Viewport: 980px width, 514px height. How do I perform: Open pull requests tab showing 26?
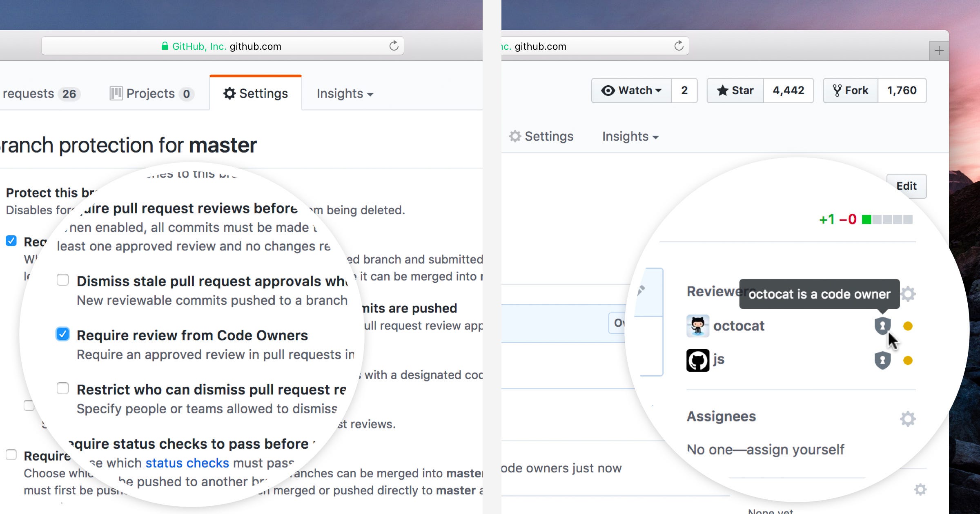tap(41, 93)
